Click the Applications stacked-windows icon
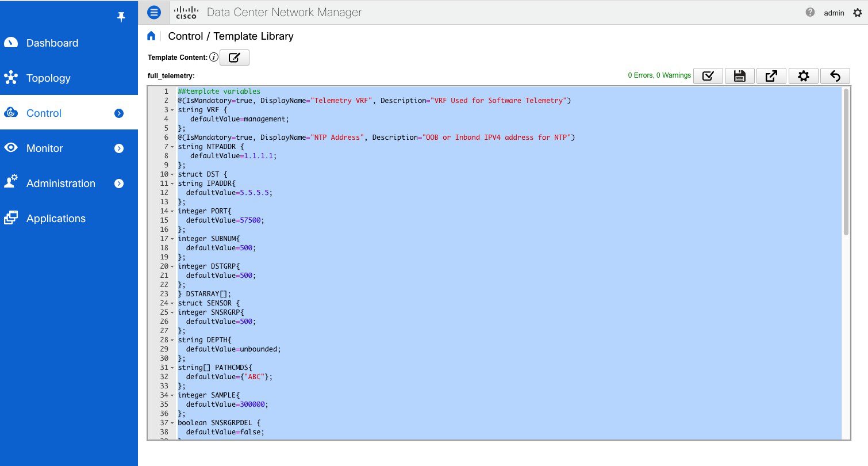Screen dimensions: 868x466 pos(11,218)
